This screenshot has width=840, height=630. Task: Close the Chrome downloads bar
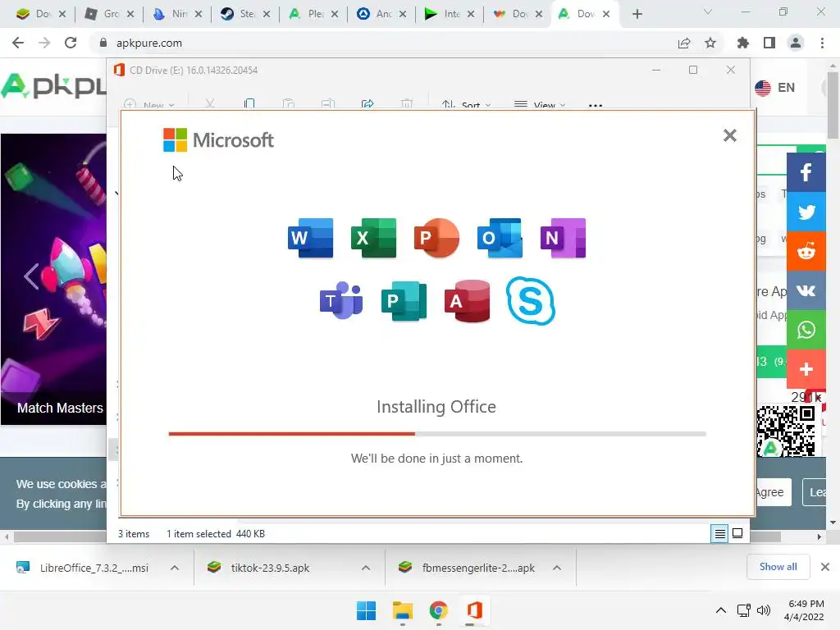coord(825,567)
